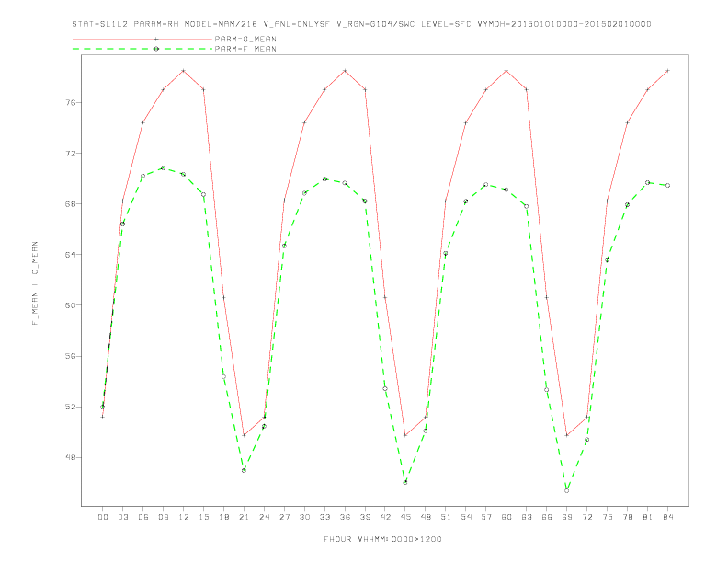Click x-axis forecast hour label 15
This screenshot has width=728, height=563.
point(203,517)
